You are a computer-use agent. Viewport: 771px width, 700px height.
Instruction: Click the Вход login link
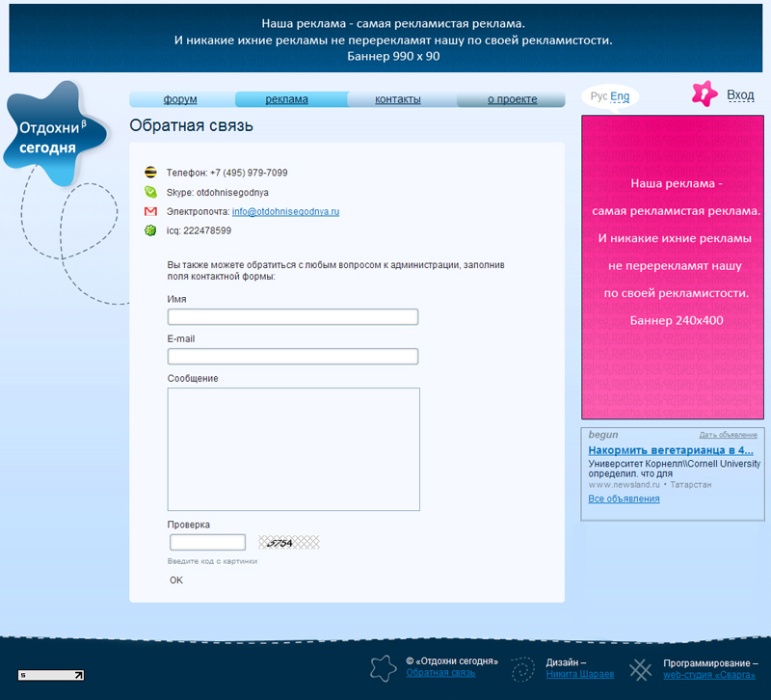(x=740, y=94)
